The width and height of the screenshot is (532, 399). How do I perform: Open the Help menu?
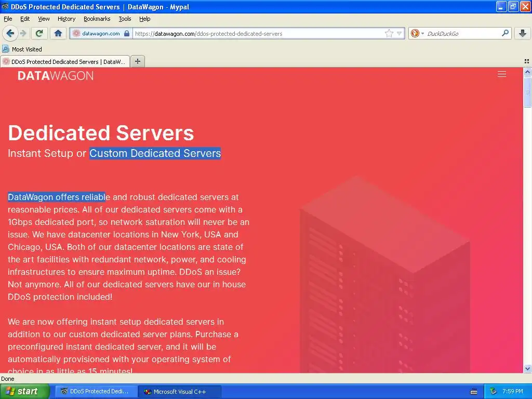click(x=144, y=19)
